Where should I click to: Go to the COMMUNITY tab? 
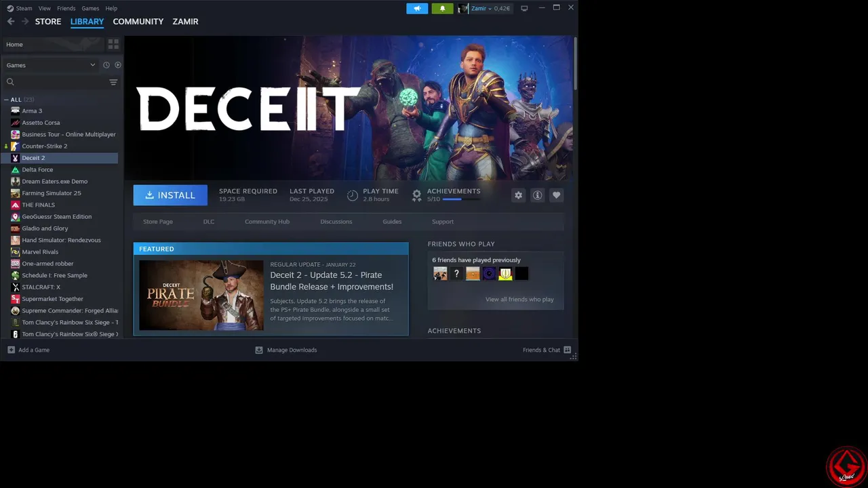point(138,22)
